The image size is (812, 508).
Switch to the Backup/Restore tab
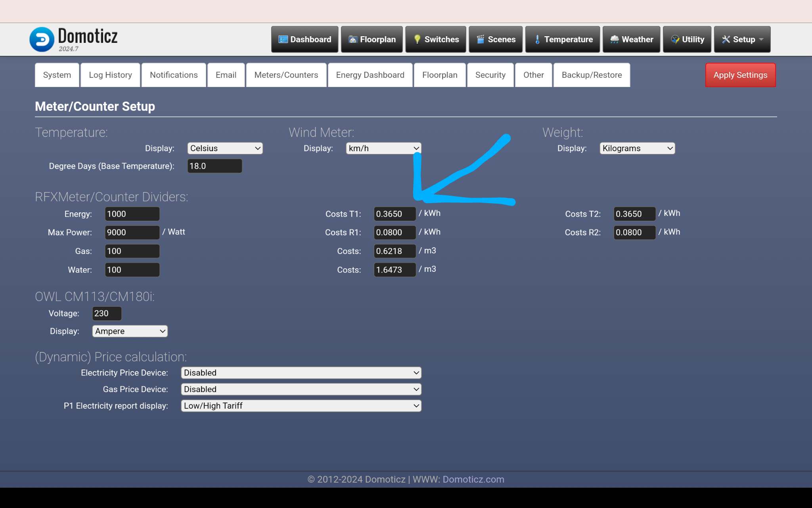tap(592, 75)
